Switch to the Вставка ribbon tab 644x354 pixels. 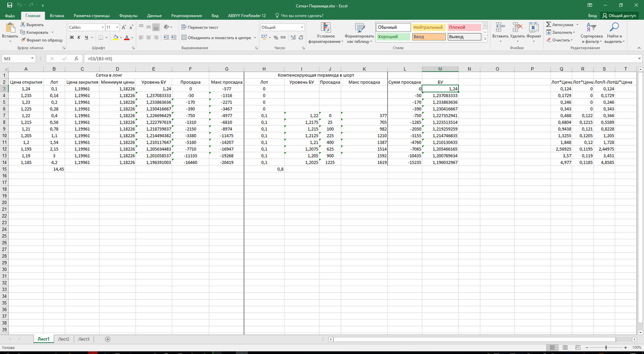point(57,16)
